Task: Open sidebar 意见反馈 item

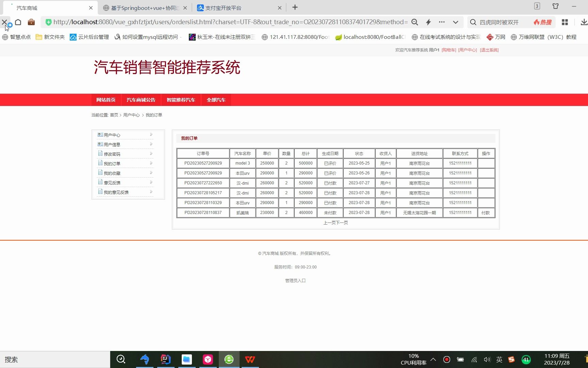Action: (x=112, y=183)
